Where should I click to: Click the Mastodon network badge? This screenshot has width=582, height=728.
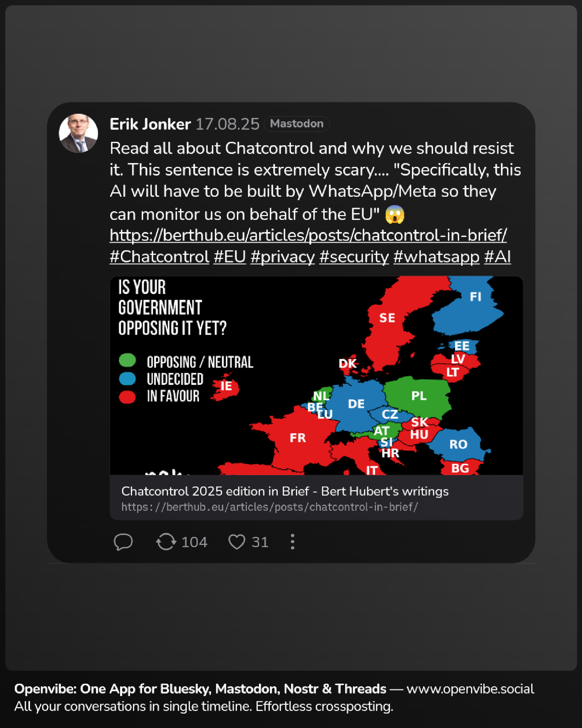[x=296, y=124]
